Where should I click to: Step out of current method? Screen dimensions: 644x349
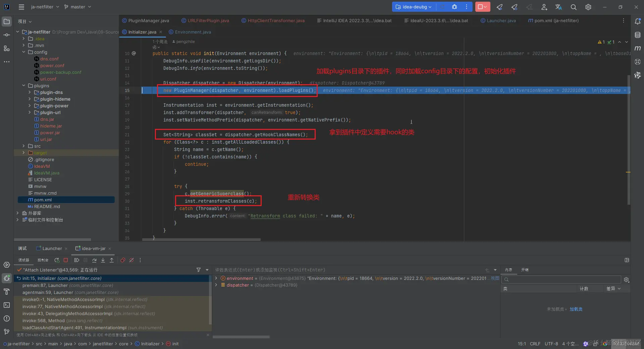tap(112, 260)
